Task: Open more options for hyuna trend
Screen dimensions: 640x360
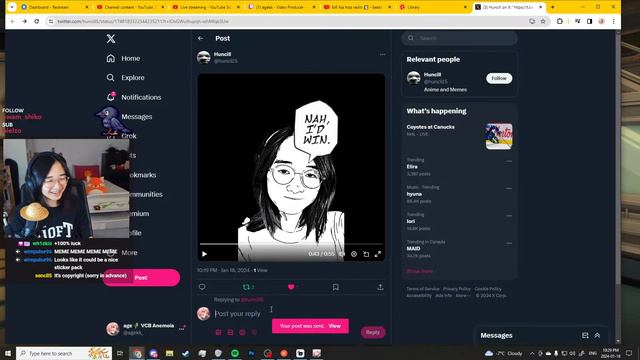Action: (509, 189)
